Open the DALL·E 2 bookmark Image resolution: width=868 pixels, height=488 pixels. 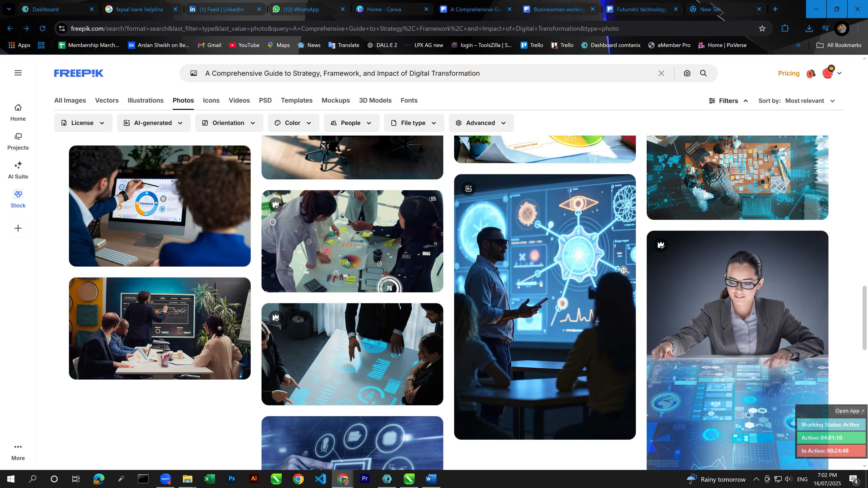[x=382, y=45]
